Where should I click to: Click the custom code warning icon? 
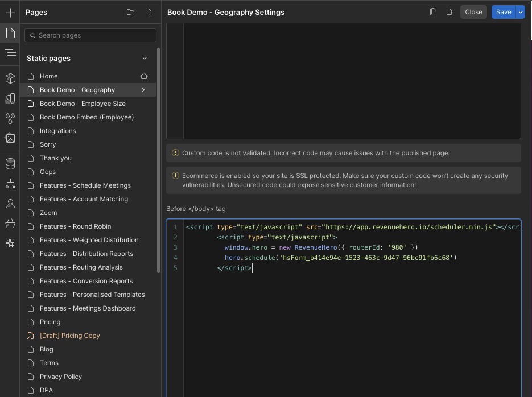tap(175, 153)
